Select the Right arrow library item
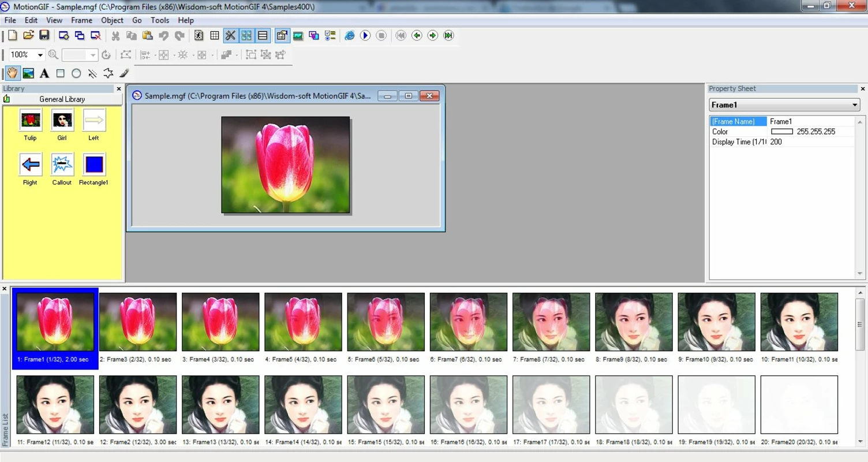Screen dimensions: 868x462 [30, 169]
